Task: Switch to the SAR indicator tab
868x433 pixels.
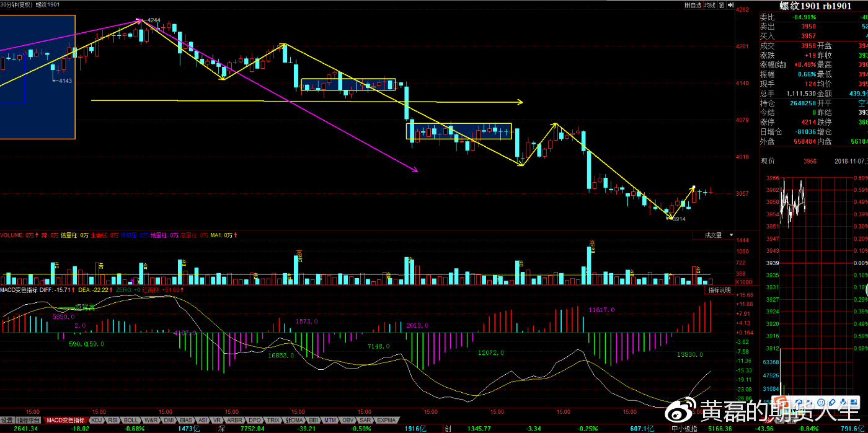Action: [366, 420]
